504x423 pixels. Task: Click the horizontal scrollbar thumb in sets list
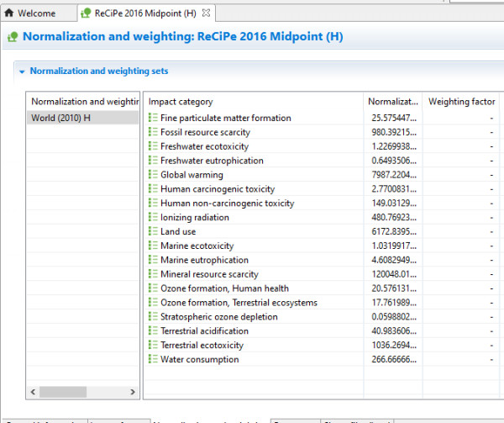[63, 392]
